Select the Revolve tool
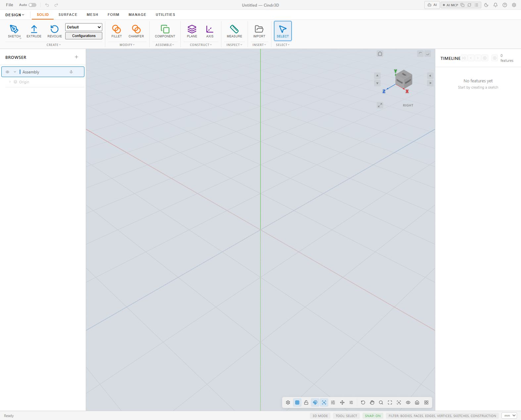Image resolution: width=521 pixels, height=420 pixels. click(55, 31)
